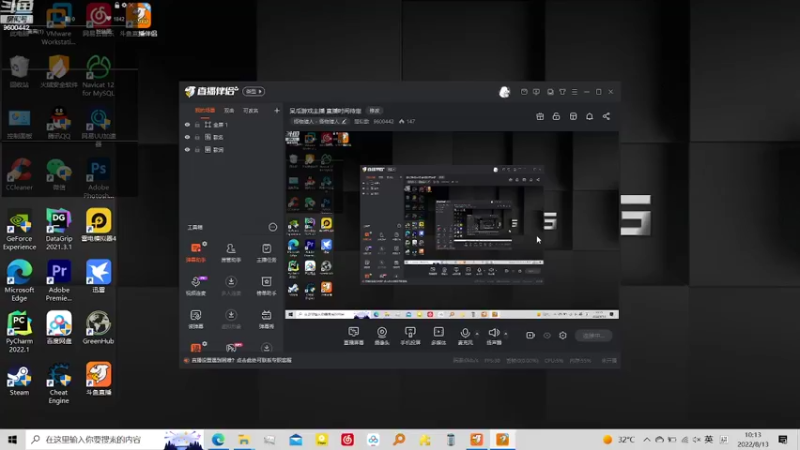Toggle the preview eye icon beside the gear
The height and width of the screenshot is (450, 800).
(x=547, y=335)
